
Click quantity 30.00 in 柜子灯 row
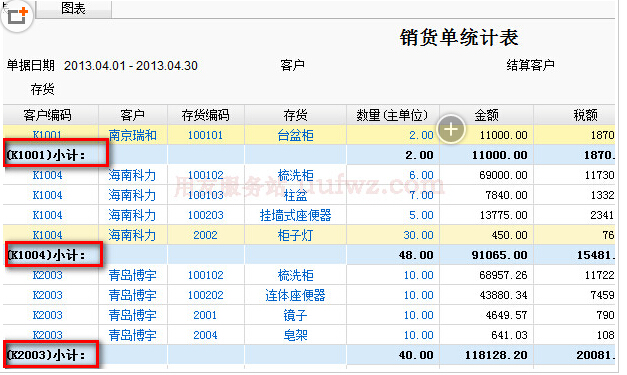[x=418, y=235]
